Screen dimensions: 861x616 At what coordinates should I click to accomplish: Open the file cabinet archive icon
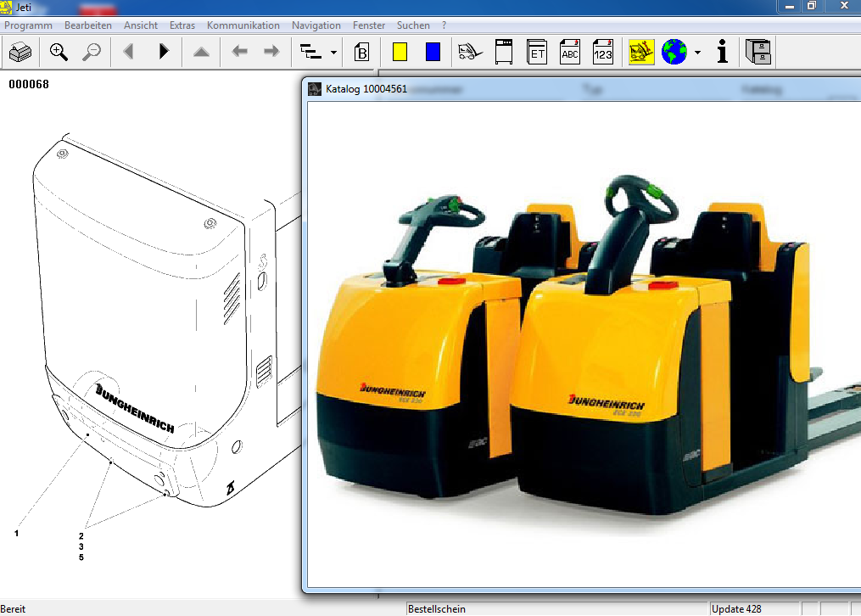[758, 53]
